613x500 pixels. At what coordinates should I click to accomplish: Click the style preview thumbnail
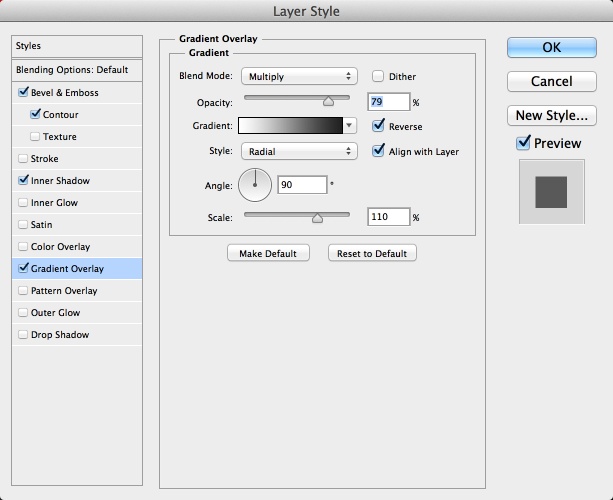pos(552,192)
